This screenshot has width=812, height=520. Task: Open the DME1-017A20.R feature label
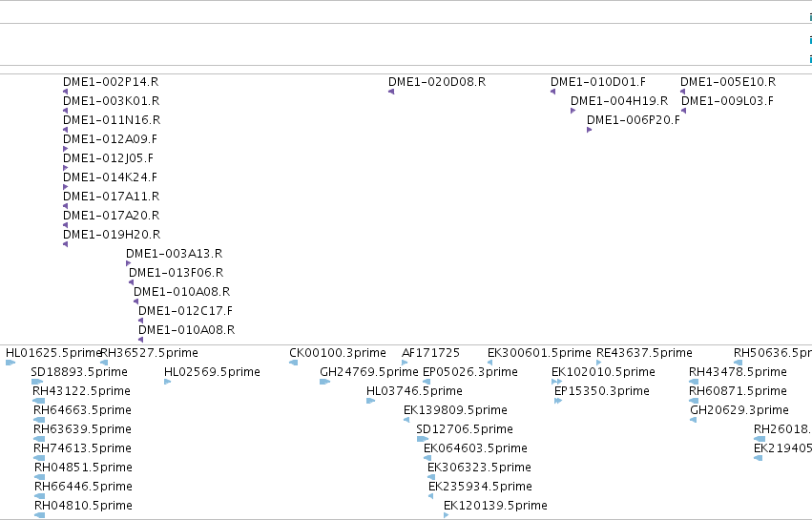pos(112,216)
